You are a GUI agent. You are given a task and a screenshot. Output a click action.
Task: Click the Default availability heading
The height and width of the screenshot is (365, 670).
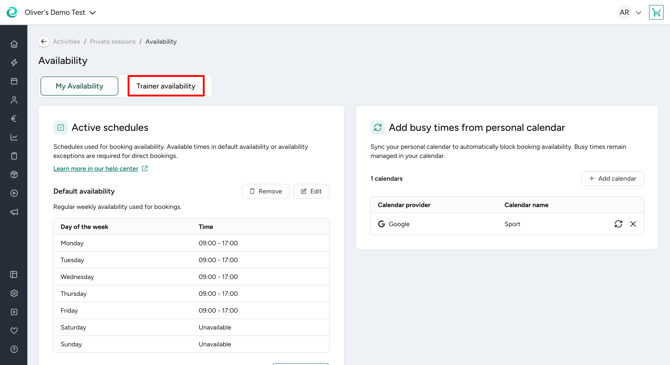pyautogui.click(x=84, y=191)
